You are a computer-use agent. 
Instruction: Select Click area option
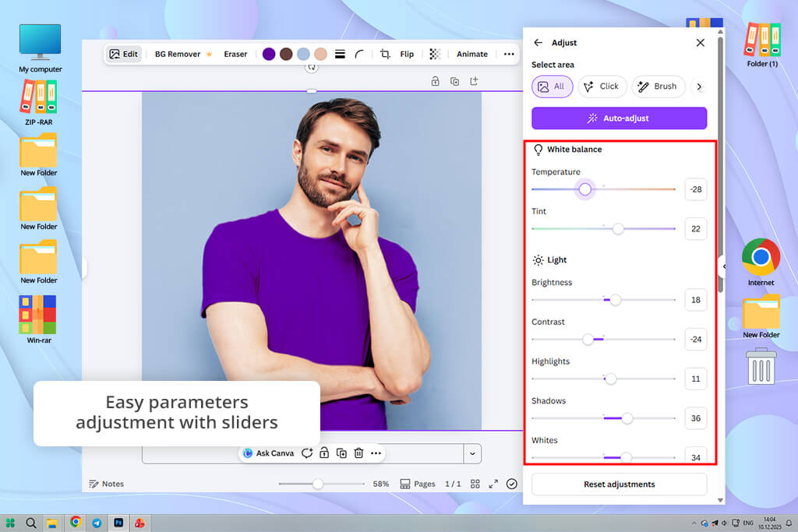pyautogui.click(x=602, y=86)
